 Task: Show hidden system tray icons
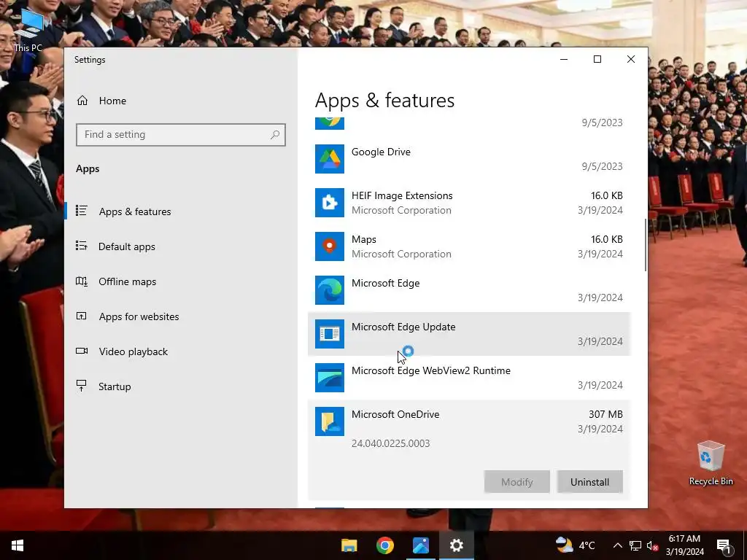pos(617,545)
